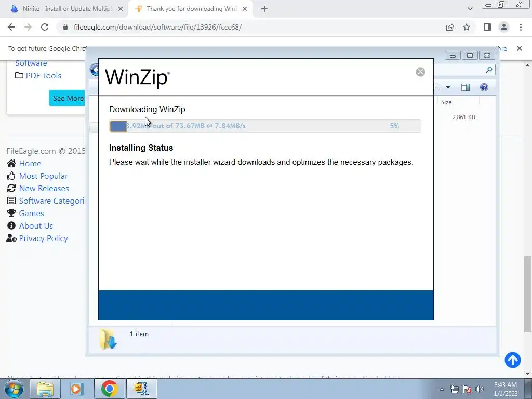Image resolution: width=532 pixels, height=399 pixels.
Task: Open the Games link
Action: pyautogui.click(x=31, y=214)
